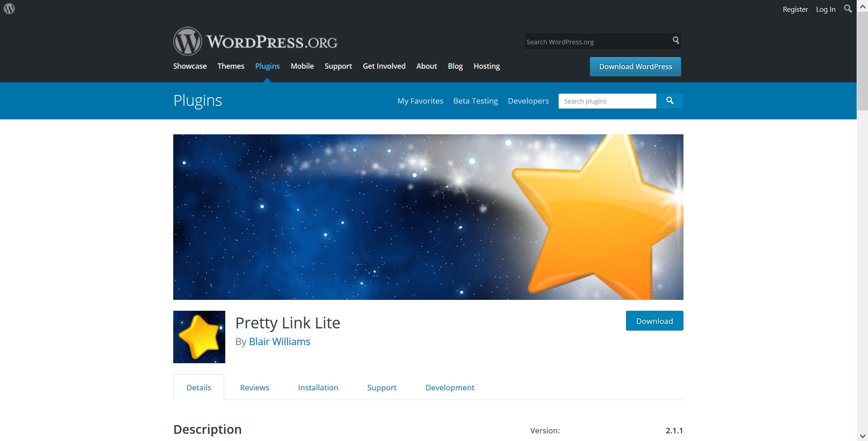Click the scrollbar down arrow
This screenshot has height=441, width=868.
pyautogui.click(x=863, y=436)
